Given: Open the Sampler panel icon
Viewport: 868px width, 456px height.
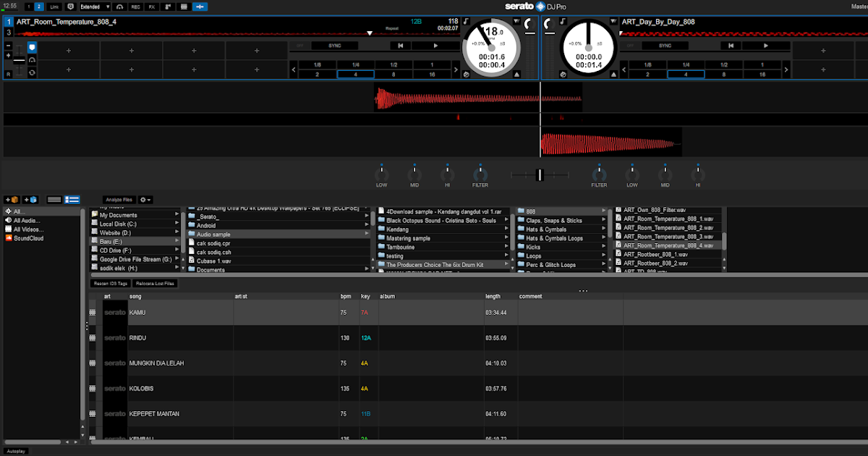Looking at the screenshot, I should [168, 7].
